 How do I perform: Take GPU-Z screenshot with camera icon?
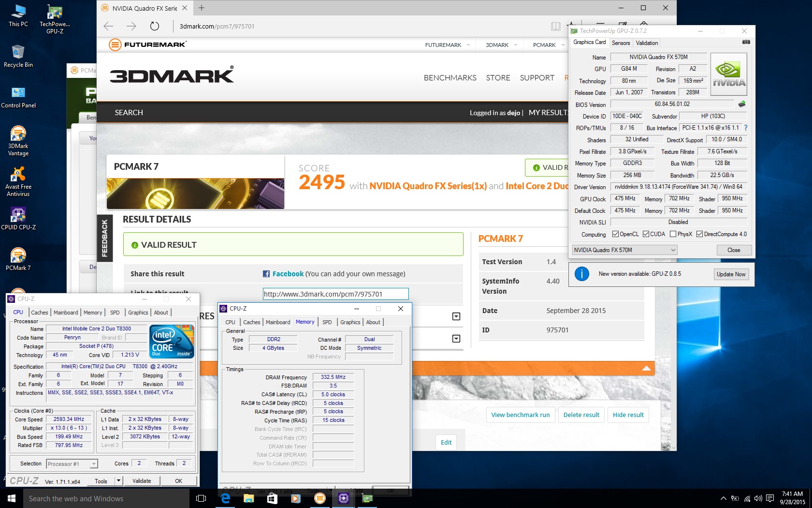tap(746, 42)
